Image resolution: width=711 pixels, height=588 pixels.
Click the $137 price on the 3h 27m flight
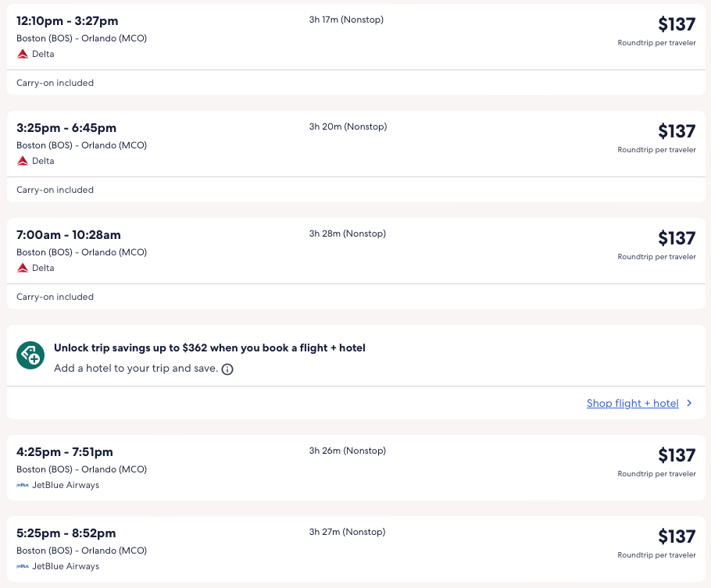coord(676,536)
